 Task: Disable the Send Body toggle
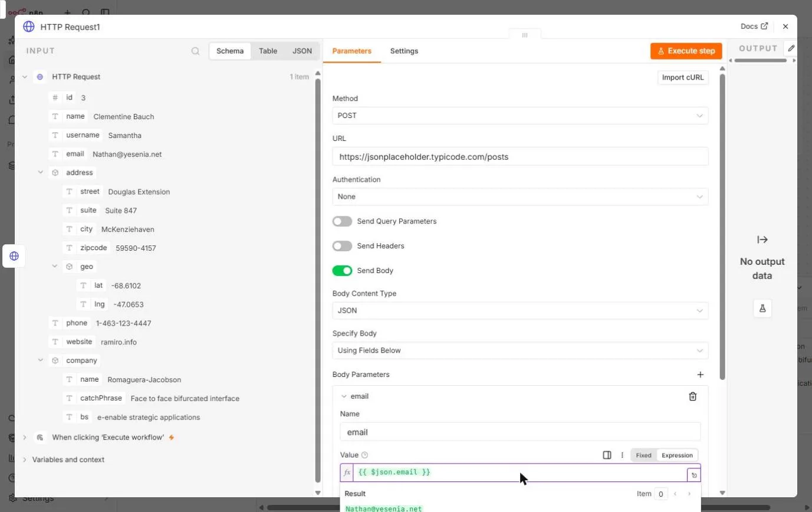342,271
